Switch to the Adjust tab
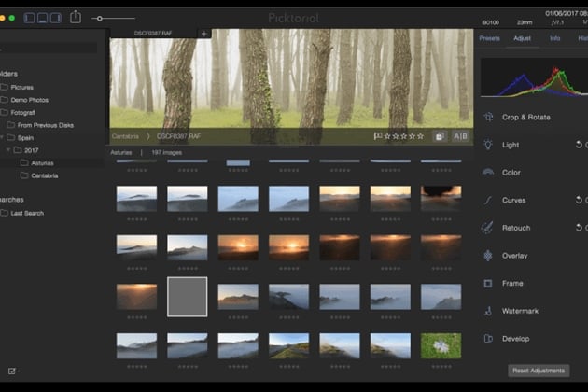This screenshot has width=588, height=392. pyautogui.click(x=522, y=38)
